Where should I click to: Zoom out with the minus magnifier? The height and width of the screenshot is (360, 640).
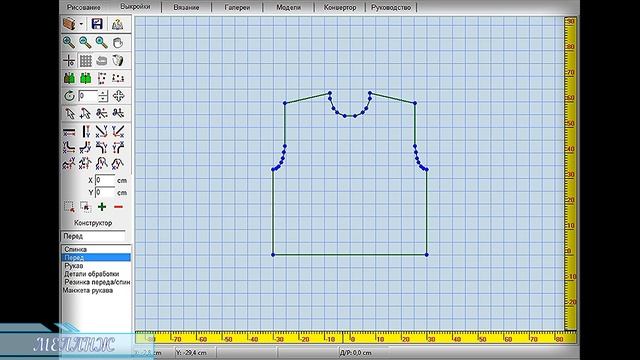tap(85, 42)
